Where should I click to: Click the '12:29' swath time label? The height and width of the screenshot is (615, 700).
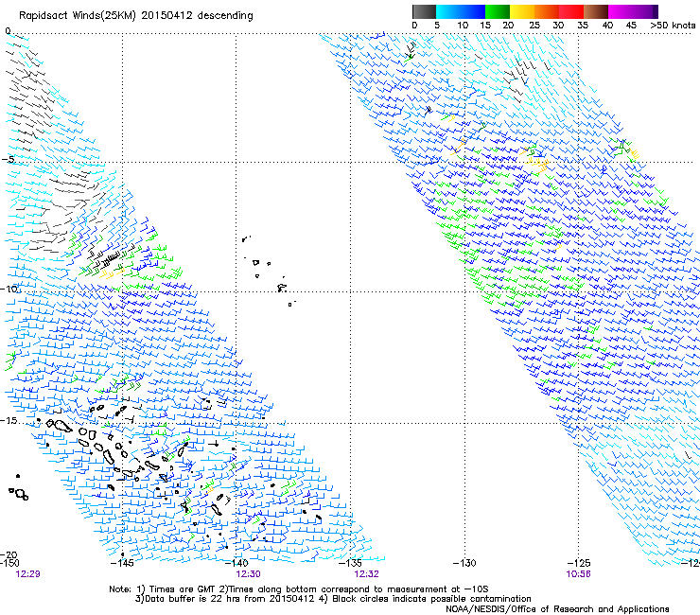pos(27,574)
